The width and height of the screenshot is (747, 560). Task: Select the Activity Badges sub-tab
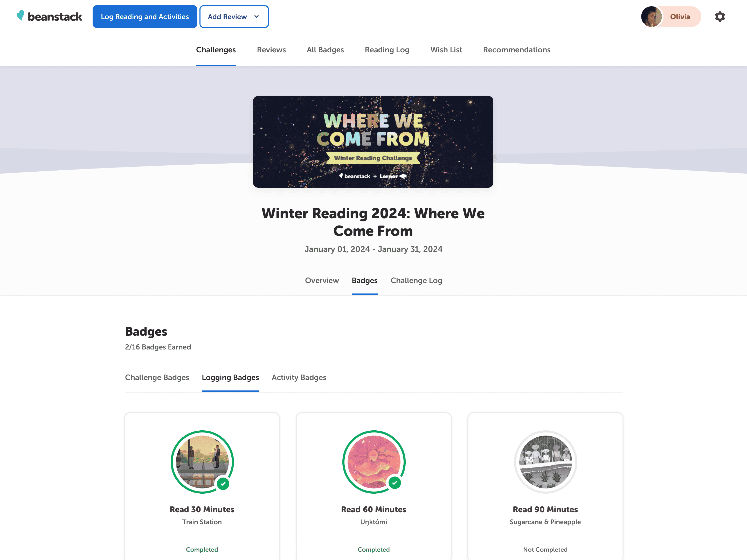pyautogui.click(x=299, y=377)
